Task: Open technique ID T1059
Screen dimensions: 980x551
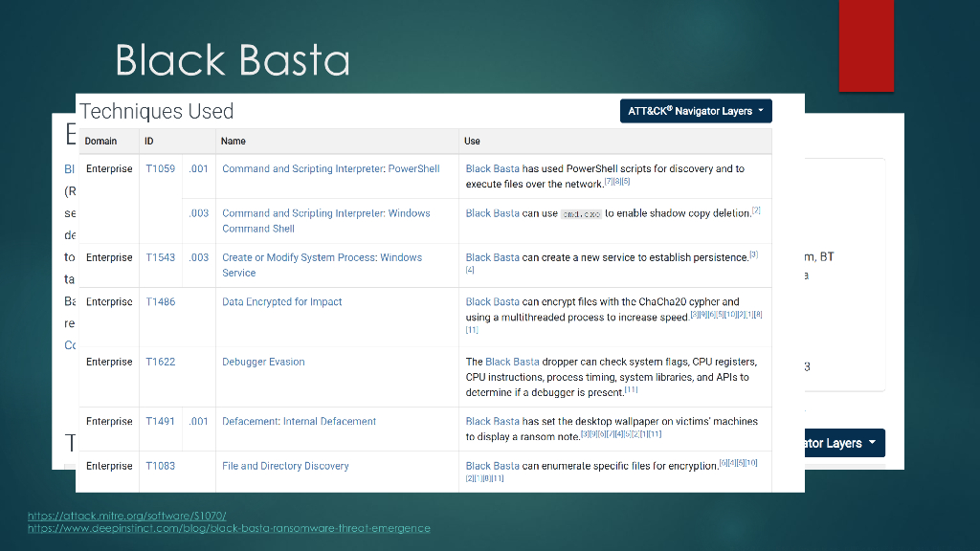Action: (x=160, y=168)
